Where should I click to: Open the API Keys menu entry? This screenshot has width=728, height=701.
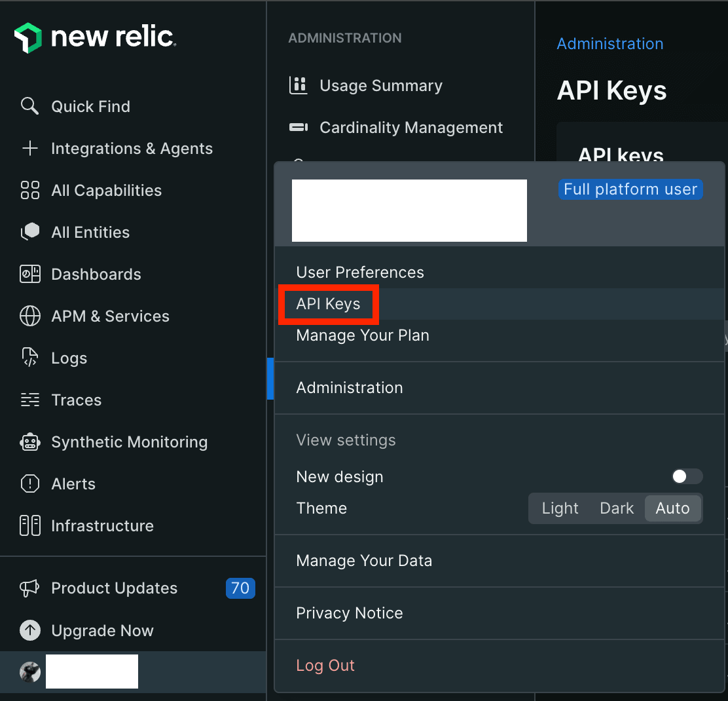[x=329, y=303]
